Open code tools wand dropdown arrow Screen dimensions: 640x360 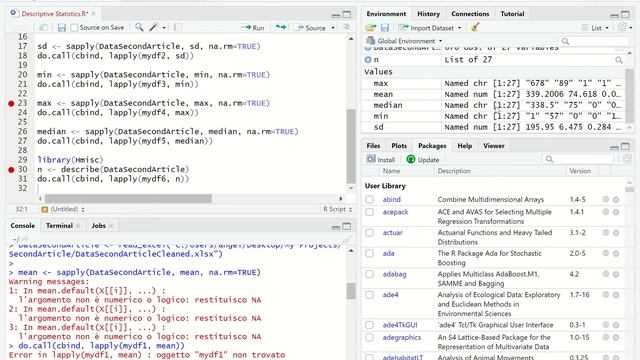pos(164,28)
